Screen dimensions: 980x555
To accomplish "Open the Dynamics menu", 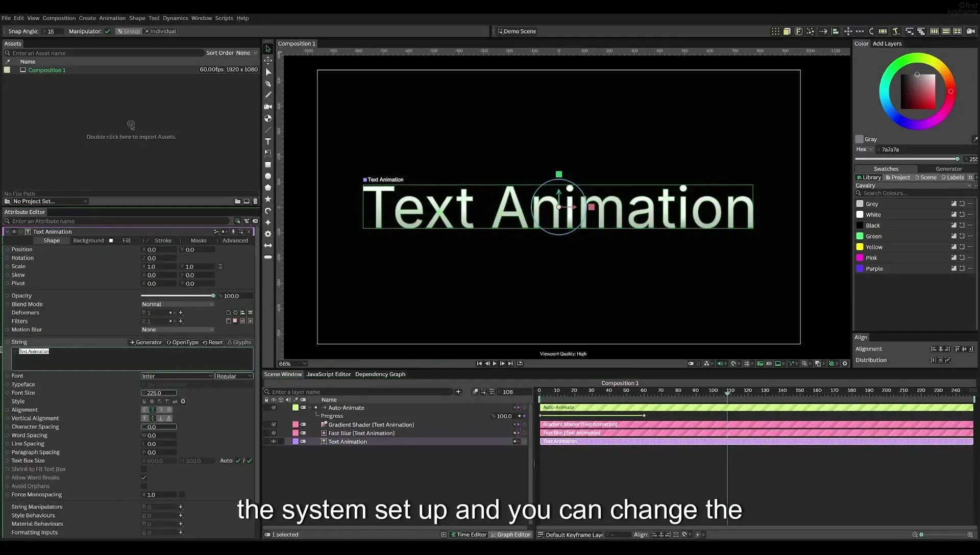I will [176, 18].
